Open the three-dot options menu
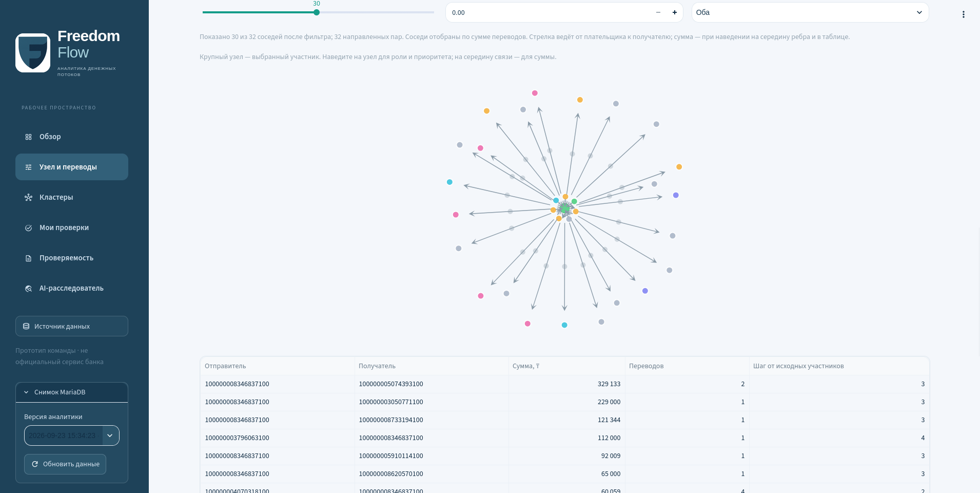Viewport: 980px width, 493px height. coord(964,14)
